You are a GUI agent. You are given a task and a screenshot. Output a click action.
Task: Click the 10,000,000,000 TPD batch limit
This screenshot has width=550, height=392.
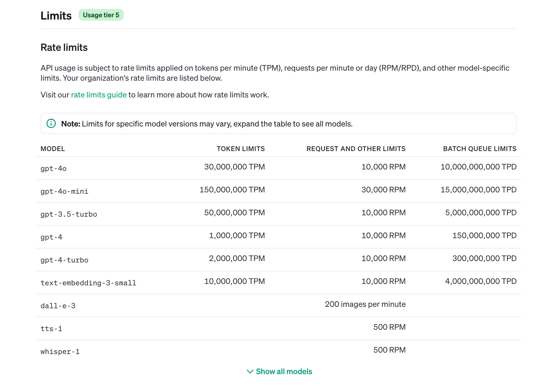tap(478, 167)
